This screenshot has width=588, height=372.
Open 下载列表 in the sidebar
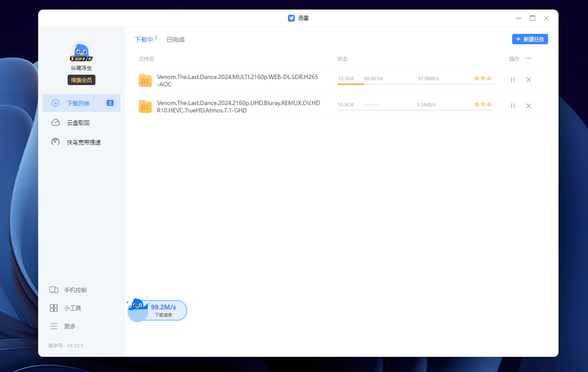coord(82,103)
